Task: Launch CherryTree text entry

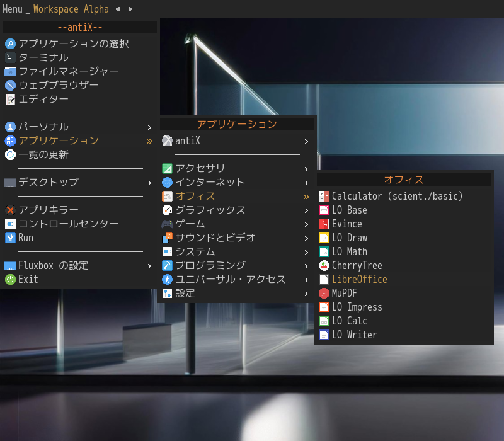Action: pos(357,265)
